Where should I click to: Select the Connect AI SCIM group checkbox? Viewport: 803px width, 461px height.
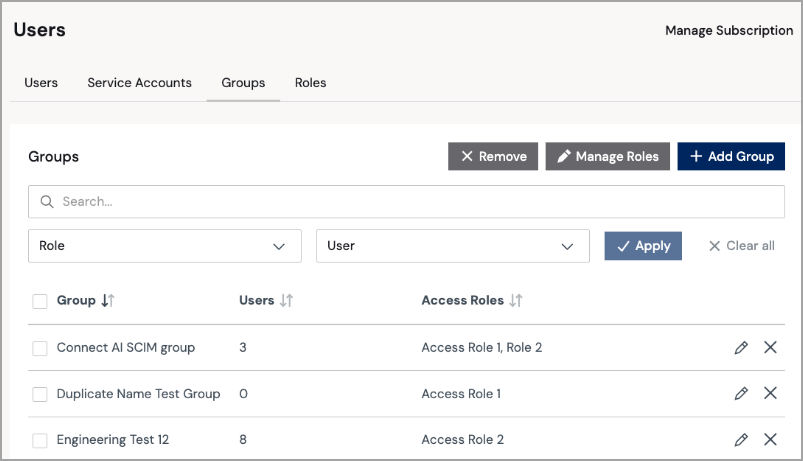pyautogui.click(x=40, y=348)
